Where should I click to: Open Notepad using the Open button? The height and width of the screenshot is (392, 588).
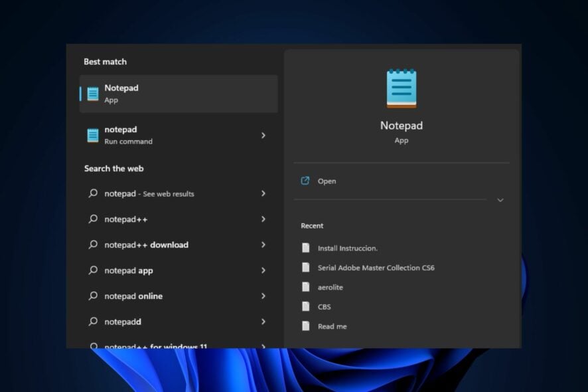pos(328,180)
